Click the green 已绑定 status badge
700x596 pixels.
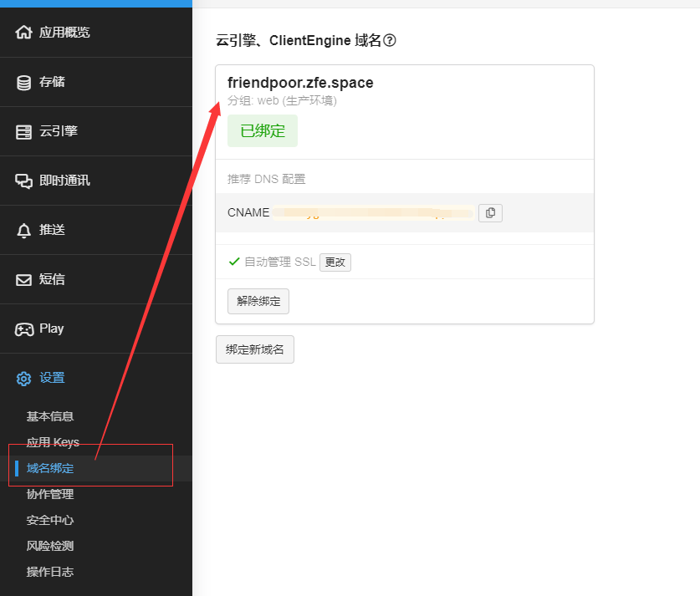pos(263,130)
